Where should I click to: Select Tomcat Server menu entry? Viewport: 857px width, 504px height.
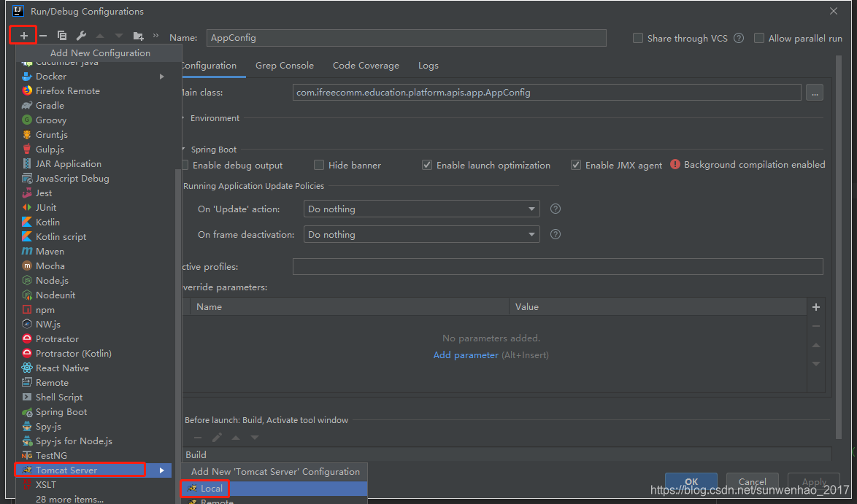click(x=93, y=470)
